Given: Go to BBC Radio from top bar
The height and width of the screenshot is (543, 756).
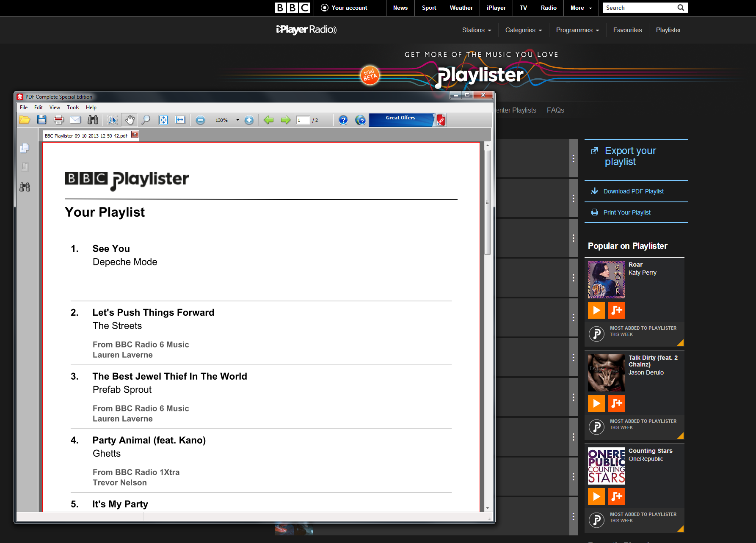Looking at the screenshot, I should point(549,8).
